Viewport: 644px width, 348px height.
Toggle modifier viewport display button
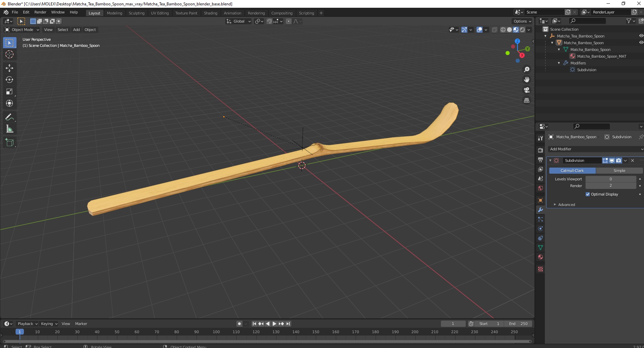tap(612, 161)
